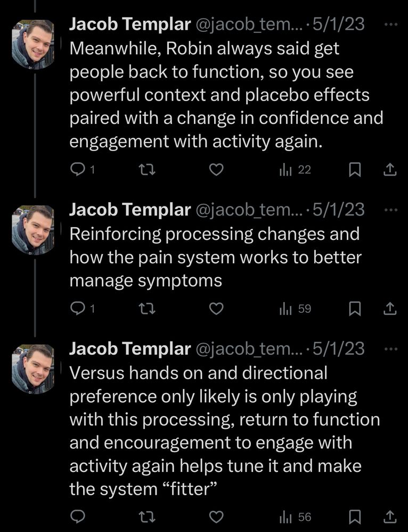This screenshot has height=532, width=408.
Task: Open Jacob Templar's avatar on the second tweet
Action: (x=32, y=230)
